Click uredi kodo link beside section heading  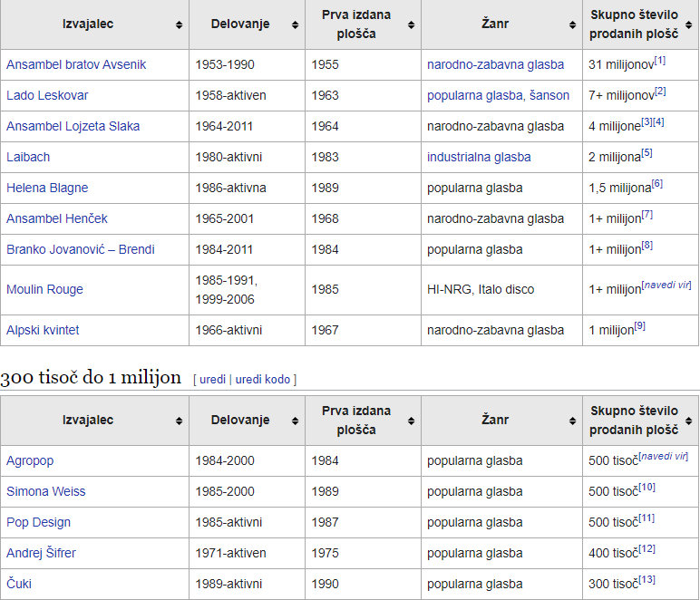tap(263, 380)
